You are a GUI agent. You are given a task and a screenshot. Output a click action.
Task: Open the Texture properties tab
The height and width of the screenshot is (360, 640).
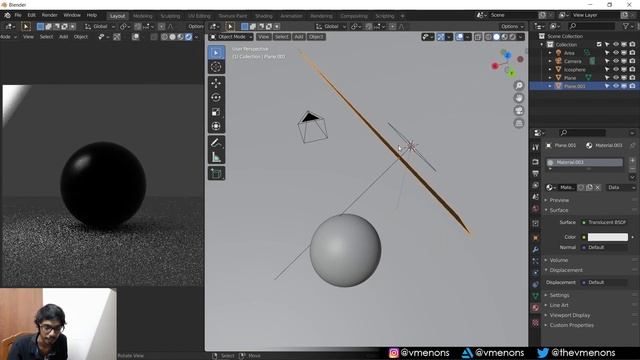536,323
